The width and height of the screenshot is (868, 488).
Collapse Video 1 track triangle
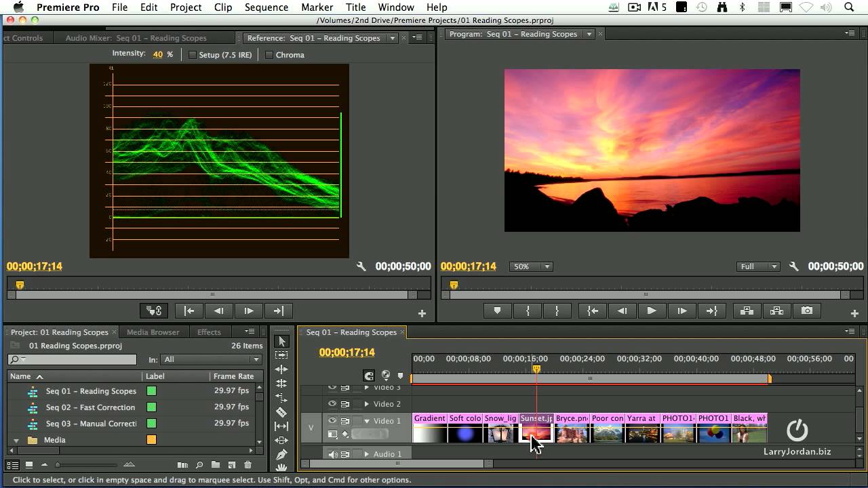pos(367,421)
